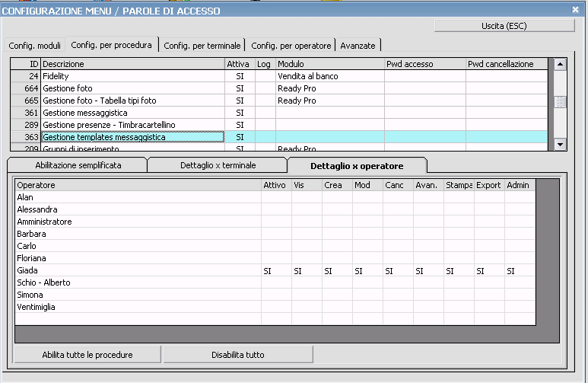Toggle Giada's Export SI cell
The width and height of the screenshot is (588, 383).
click(x=489, y=271)
